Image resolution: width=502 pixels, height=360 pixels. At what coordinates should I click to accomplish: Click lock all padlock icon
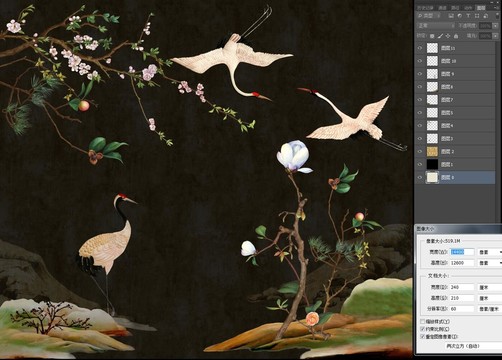(x=456, y=36)
